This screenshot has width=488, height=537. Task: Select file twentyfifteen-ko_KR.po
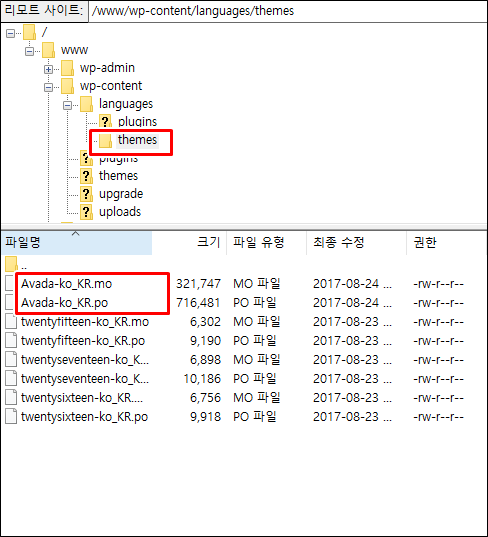click(x=83, y=341)
